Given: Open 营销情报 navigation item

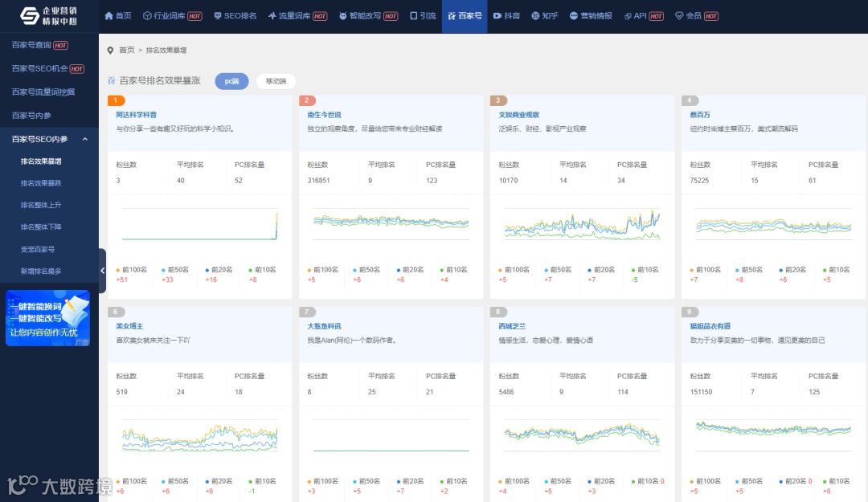Looking at the screenshot, I should click(591, 16).
